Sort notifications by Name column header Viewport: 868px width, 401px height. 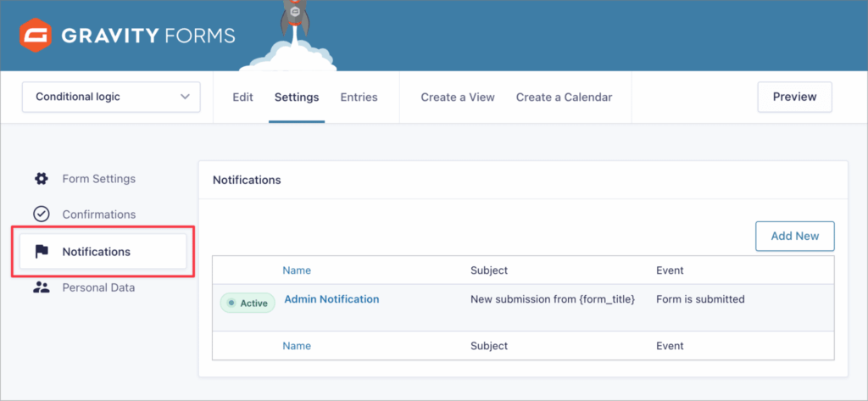(297, 270)
